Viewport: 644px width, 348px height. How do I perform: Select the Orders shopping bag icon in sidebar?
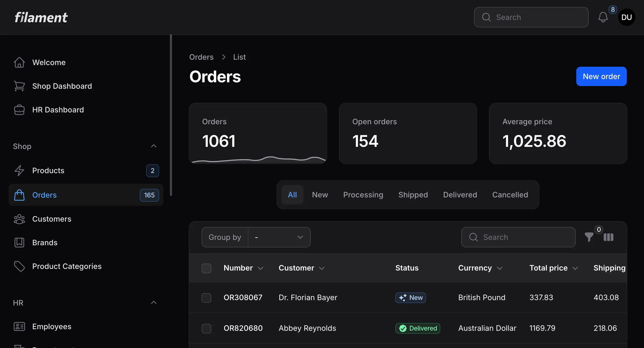19,195
